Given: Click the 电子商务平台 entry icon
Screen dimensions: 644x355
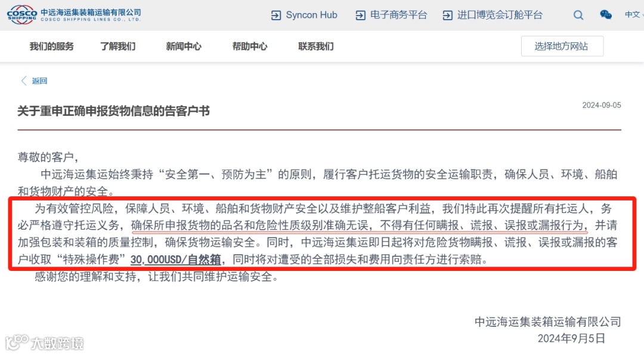Looking at the screenshot, I should point(360,16).
